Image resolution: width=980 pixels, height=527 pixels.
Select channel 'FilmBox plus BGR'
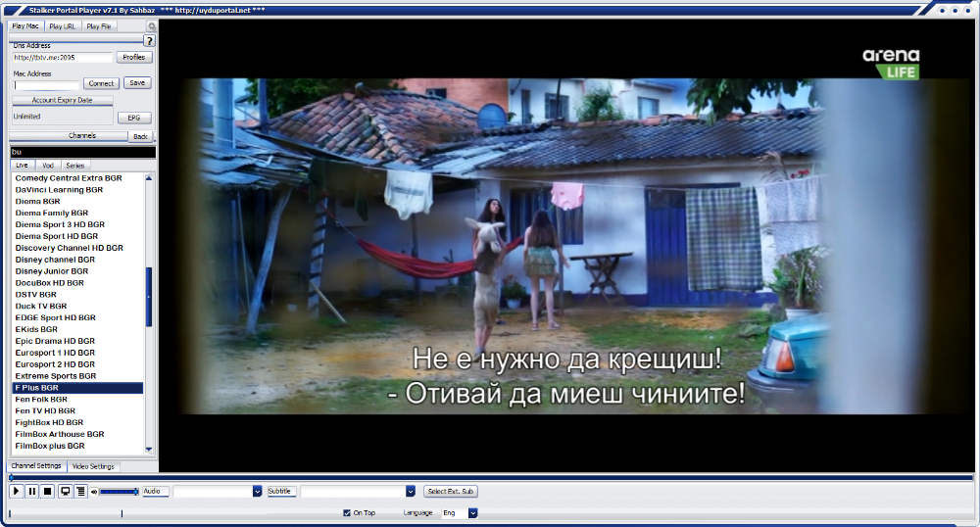(50, 446)
